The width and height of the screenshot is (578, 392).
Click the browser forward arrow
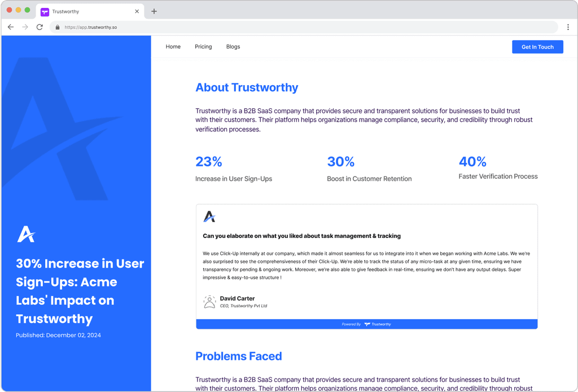point(25,27)
